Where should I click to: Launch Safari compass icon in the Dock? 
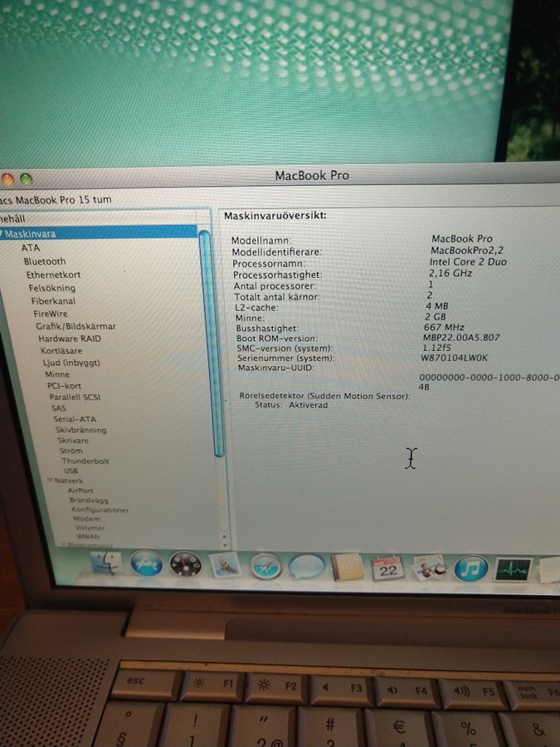pos(265,566)
